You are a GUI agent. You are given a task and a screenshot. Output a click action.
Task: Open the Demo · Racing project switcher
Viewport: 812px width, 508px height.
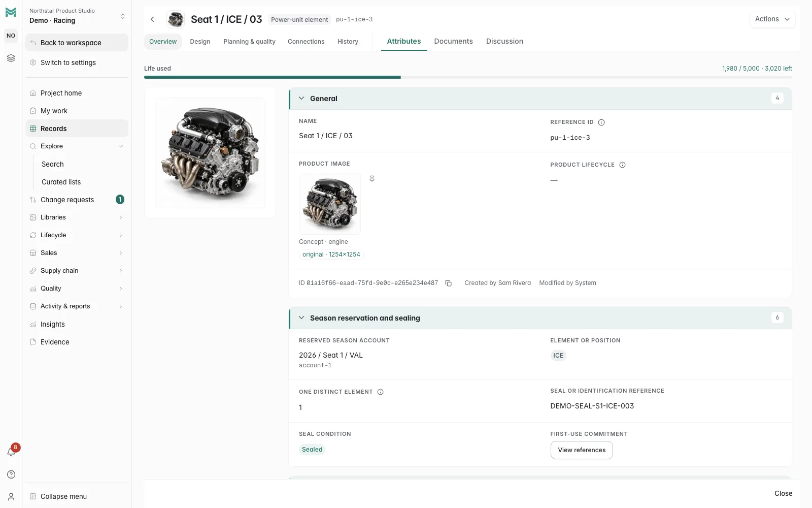[77, 16]
